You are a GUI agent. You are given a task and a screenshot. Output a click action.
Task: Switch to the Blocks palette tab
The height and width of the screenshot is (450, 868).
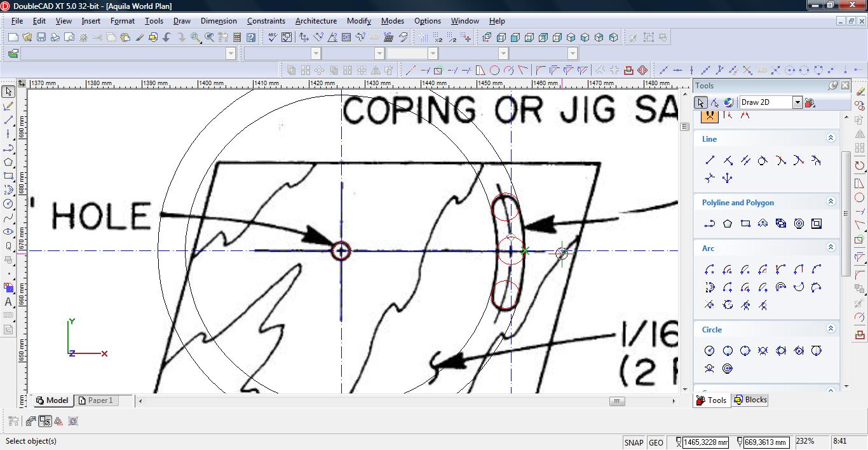coord(750,400)
